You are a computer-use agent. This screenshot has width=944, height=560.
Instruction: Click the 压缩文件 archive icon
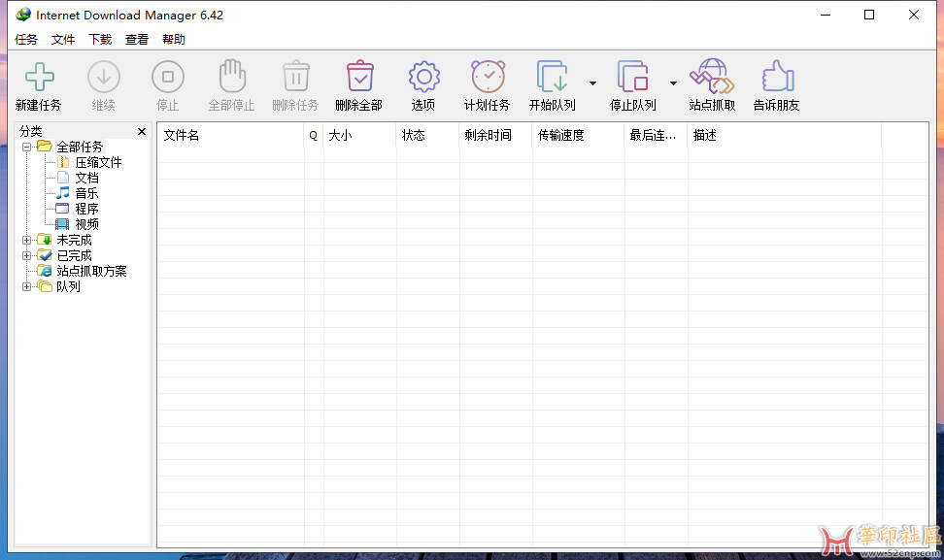click(x=62, y=162)
